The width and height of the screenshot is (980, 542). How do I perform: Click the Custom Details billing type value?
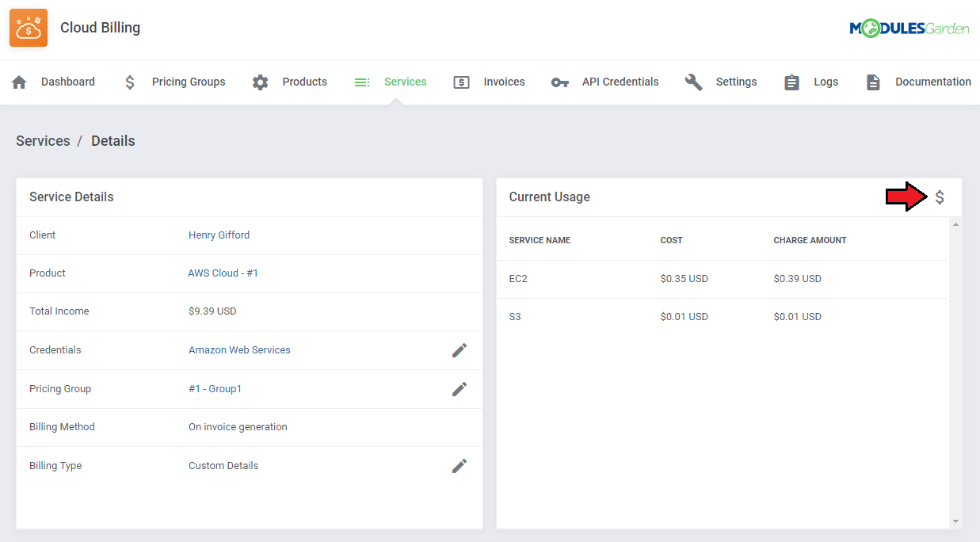(x=223, y=466)
